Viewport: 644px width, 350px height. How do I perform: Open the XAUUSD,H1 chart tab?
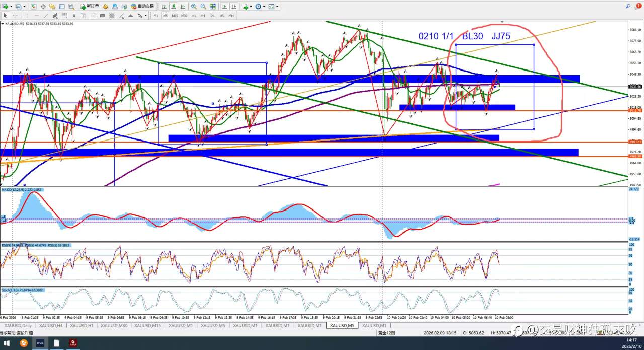coord(82,325)
